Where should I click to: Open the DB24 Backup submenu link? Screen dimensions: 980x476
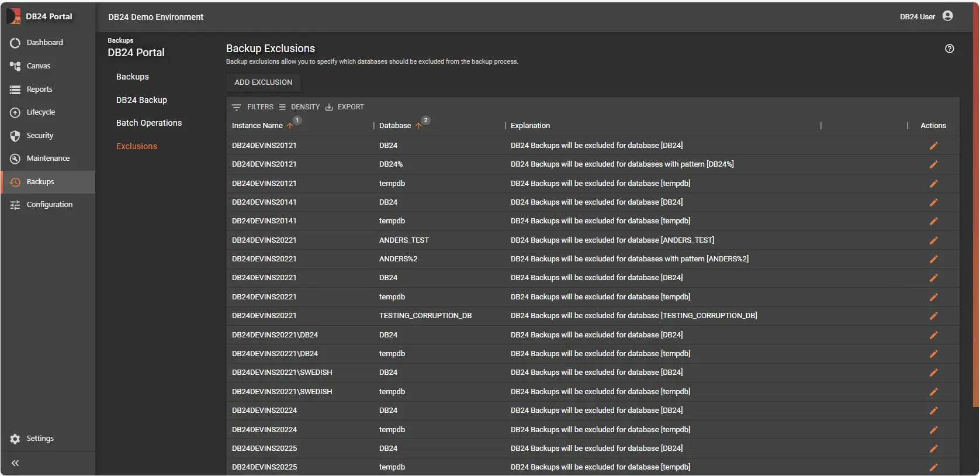(141, 100)
